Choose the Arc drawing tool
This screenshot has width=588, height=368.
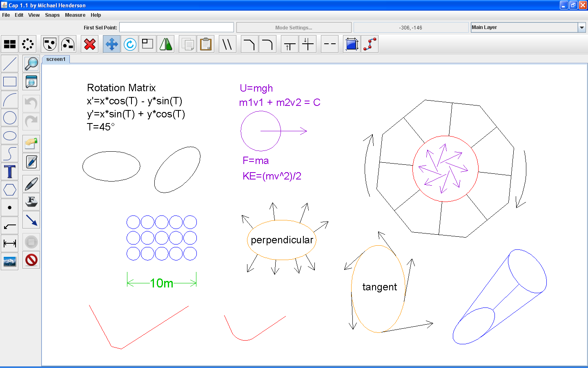pos(10,100)
